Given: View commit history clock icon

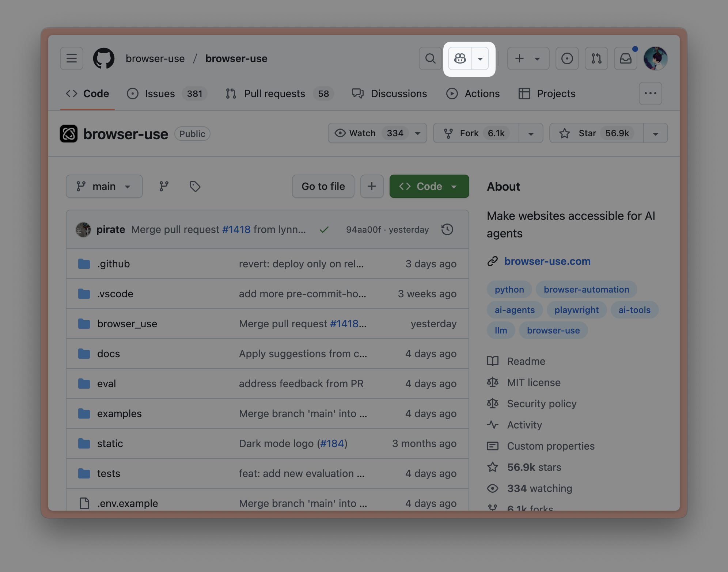Looking at the screenshot, I should (x=447, y=229).
